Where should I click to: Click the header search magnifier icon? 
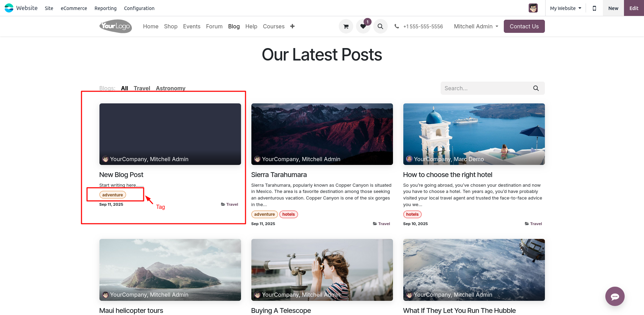point(380,26)
